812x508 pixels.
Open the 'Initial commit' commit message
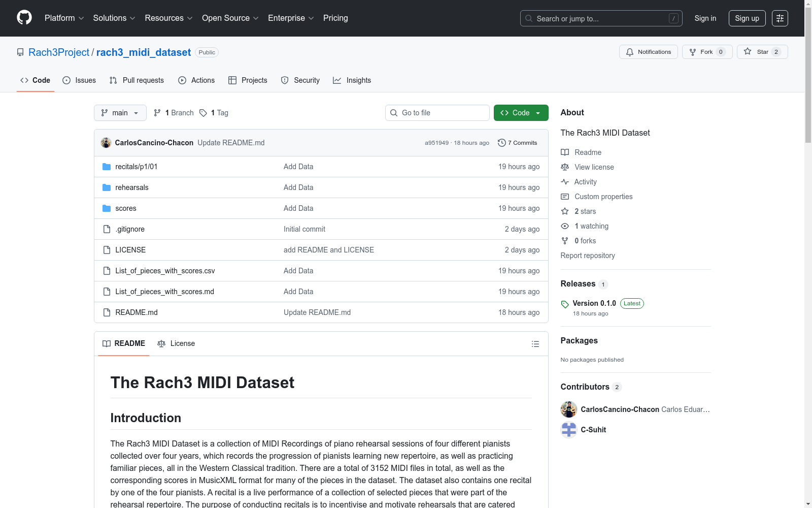[304, 229]
